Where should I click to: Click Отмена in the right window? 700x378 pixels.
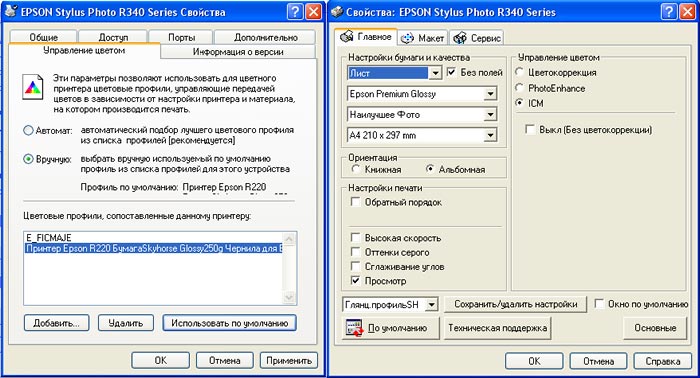(x=598, y=361)
